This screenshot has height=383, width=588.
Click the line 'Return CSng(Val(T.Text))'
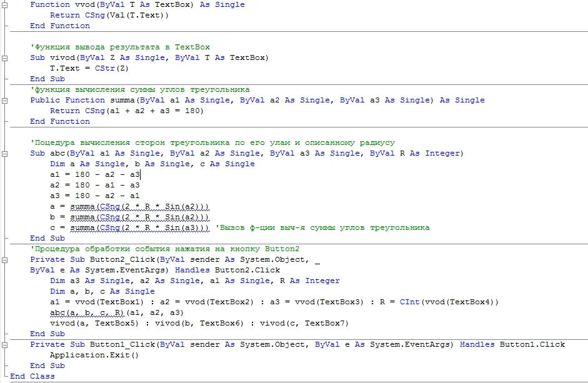tap(109, 16)
